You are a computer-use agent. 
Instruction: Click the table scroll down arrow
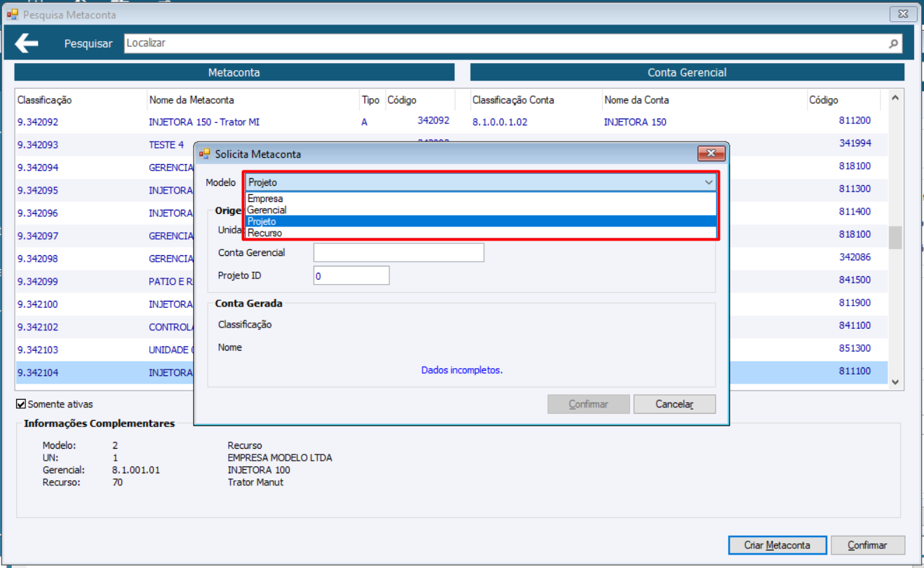point(895,381)
